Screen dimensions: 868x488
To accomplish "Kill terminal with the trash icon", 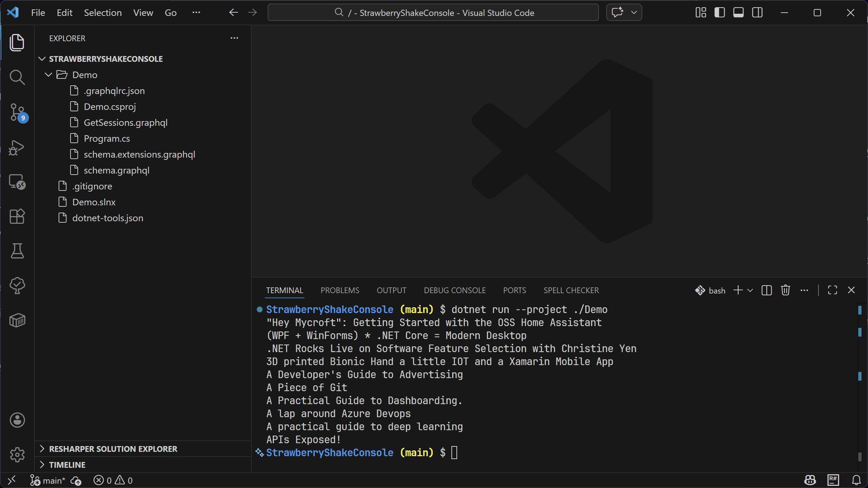I will pyautogui.click(x=785, y=290).
